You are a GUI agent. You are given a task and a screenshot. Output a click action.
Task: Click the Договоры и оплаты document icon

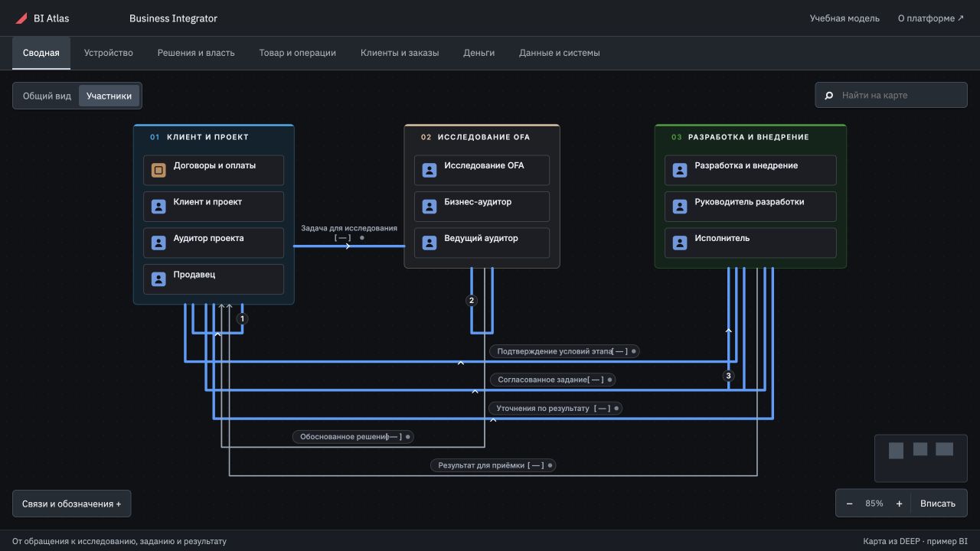(x=158, y=170)
